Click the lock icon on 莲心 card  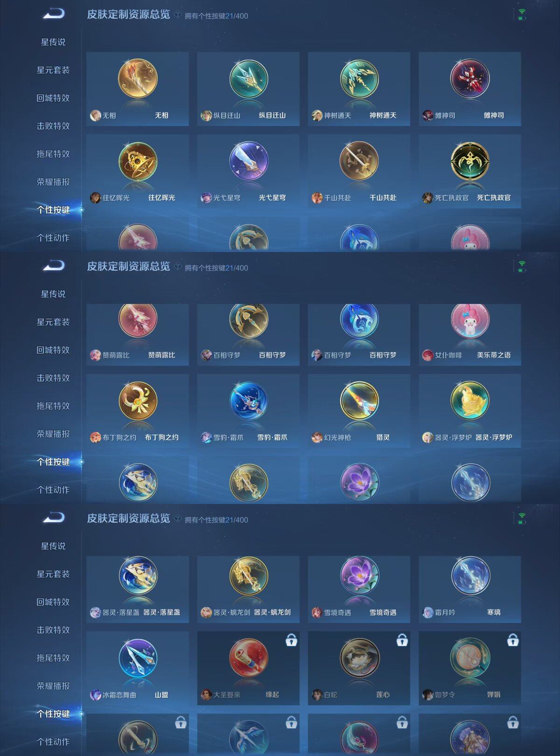pyautogui.click(x=402, y=640)
